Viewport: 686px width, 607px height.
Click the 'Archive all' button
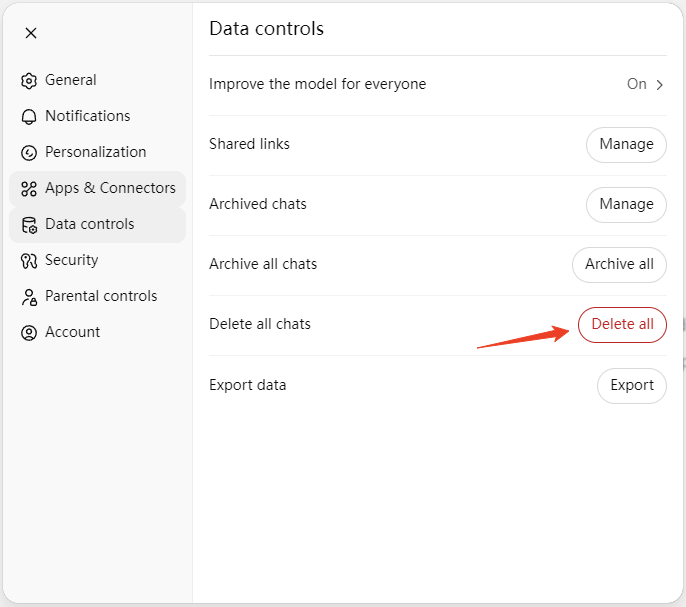619,265
